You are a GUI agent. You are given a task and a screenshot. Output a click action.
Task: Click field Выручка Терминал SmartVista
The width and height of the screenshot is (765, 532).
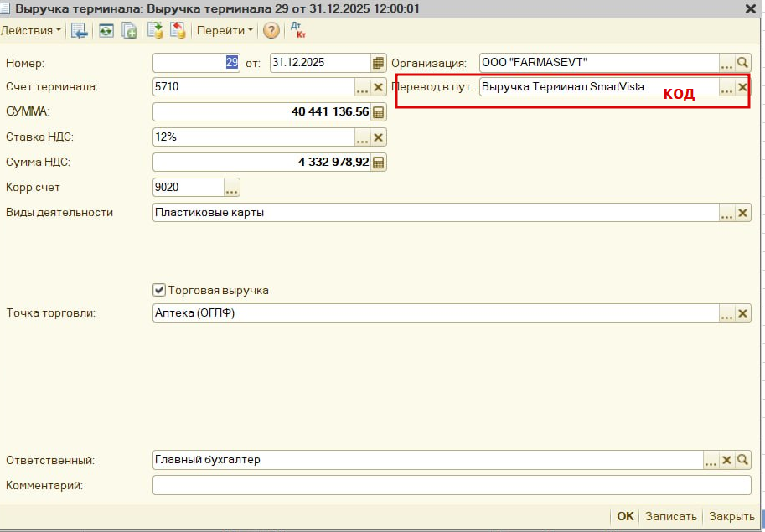(x=599, y=87)
